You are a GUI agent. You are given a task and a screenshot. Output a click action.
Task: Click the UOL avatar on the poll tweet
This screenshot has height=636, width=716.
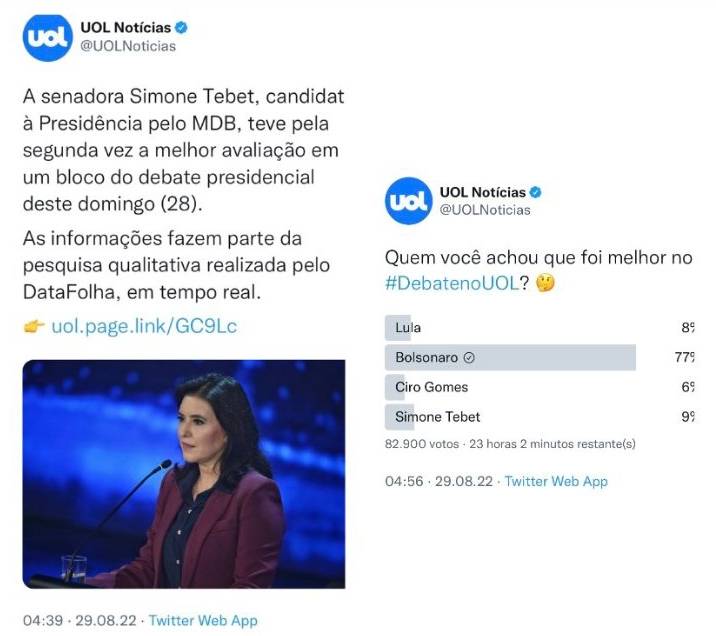[408, 200]
